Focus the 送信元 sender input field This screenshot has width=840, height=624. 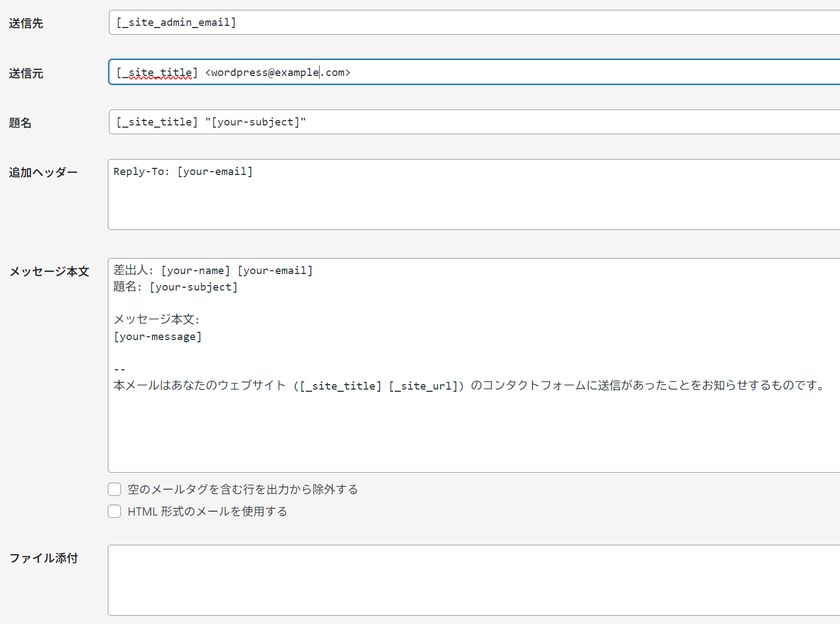550,72
